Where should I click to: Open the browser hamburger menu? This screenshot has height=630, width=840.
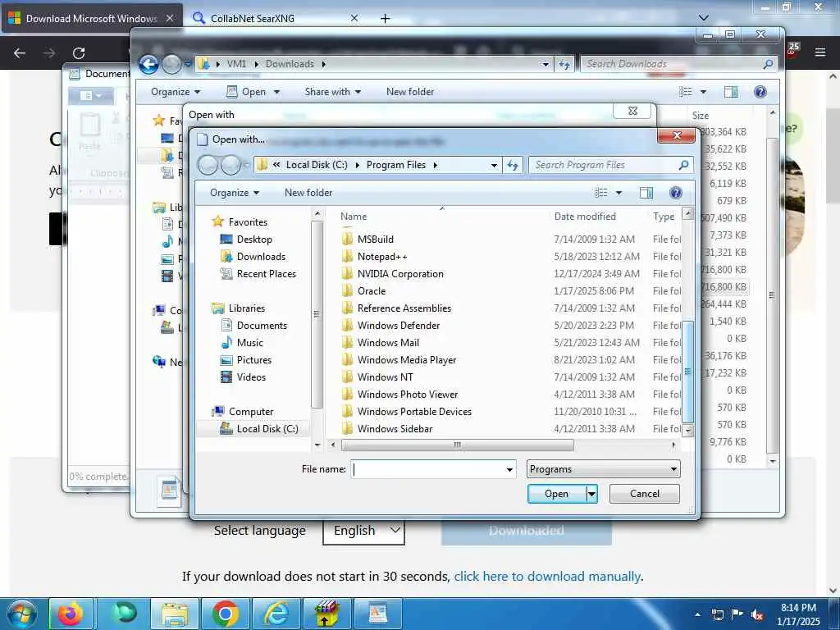tap(819, 52)
